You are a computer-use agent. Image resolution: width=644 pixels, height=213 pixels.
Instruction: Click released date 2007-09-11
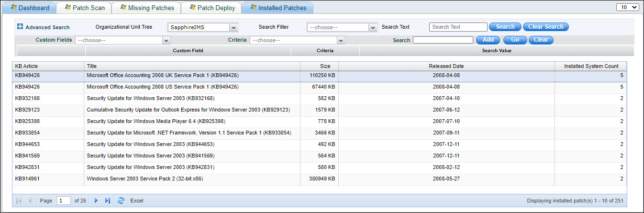[x=446, y=133]
